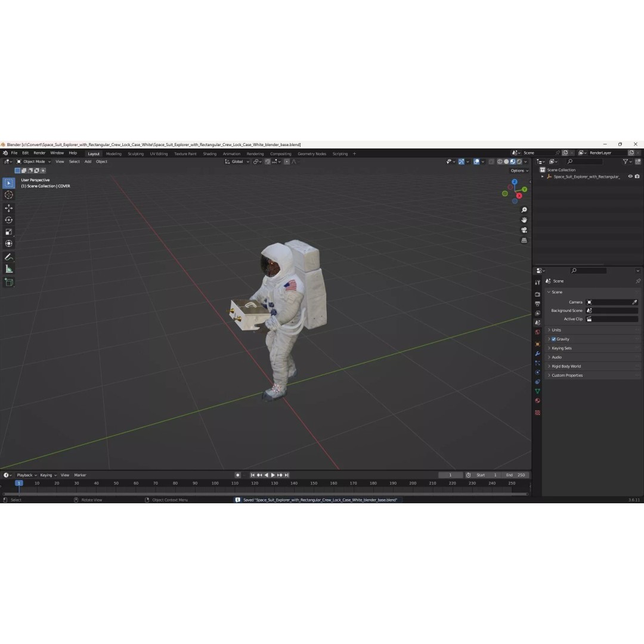Open the Render menu
The width and height of the screenshot is (644, 644).
coord(39,153)
